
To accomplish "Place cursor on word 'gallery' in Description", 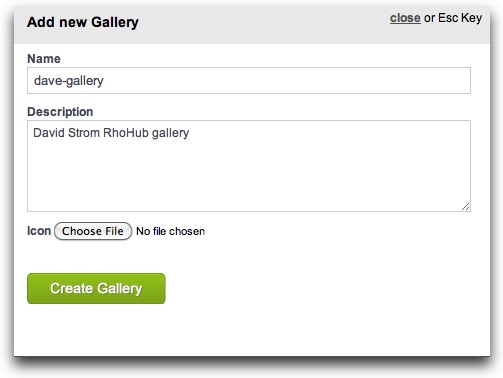I will [170, 133].
